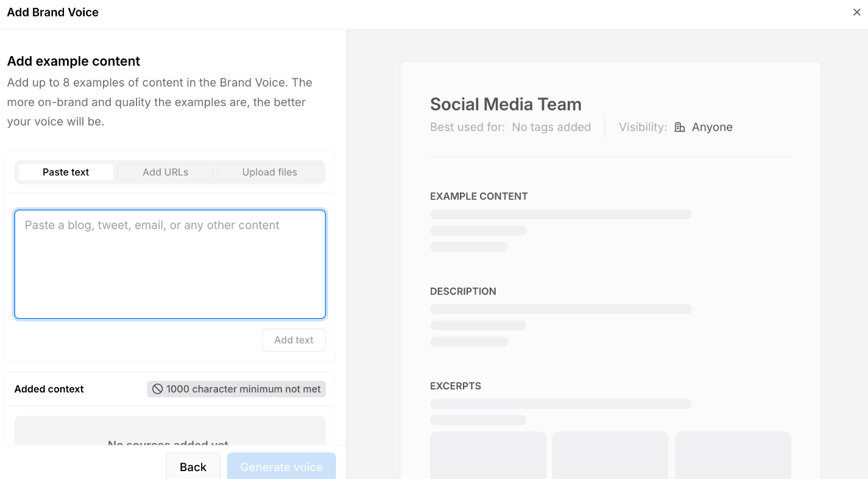Click the building icon next to Visibility
This screenshot has height=479, width=868.
679,127
